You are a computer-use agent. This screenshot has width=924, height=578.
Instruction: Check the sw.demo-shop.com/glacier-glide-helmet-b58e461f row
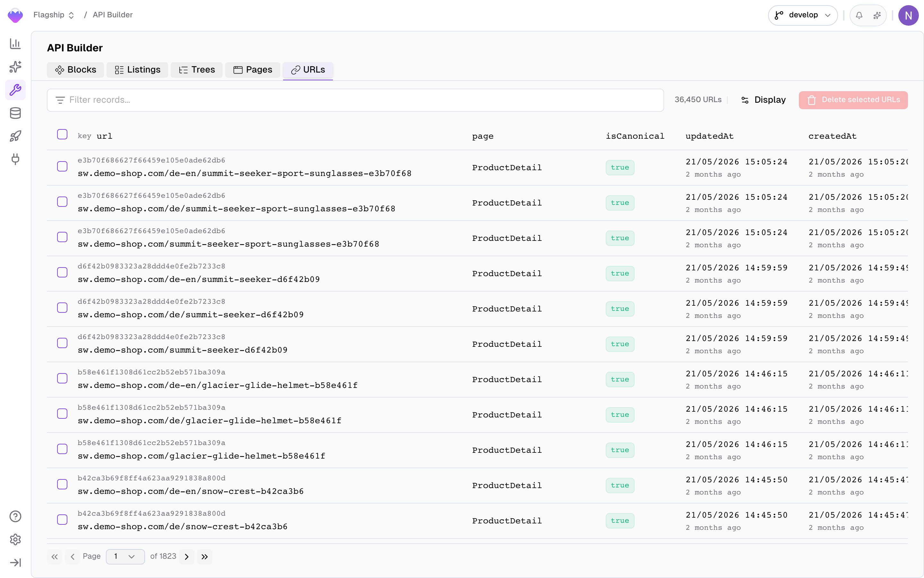[x=62, y=449]
